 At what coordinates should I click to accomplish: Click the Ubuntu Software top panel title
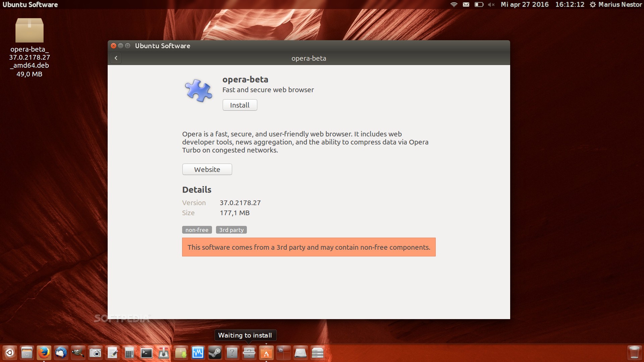point(30,4)
